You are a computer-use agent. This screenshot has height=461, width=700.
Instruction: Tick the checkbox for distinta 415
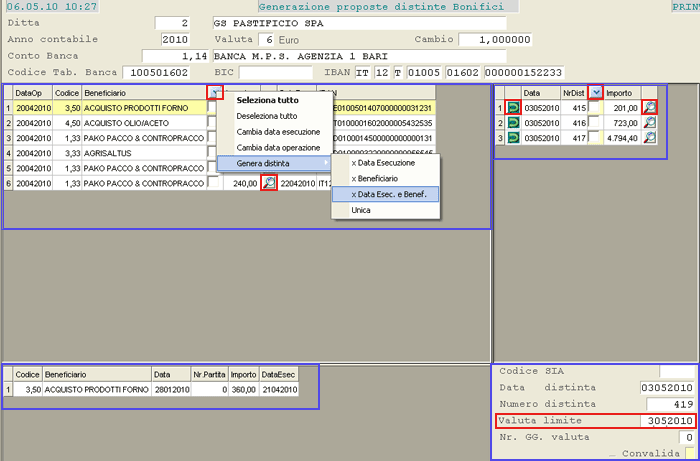[x=595, y=107]
